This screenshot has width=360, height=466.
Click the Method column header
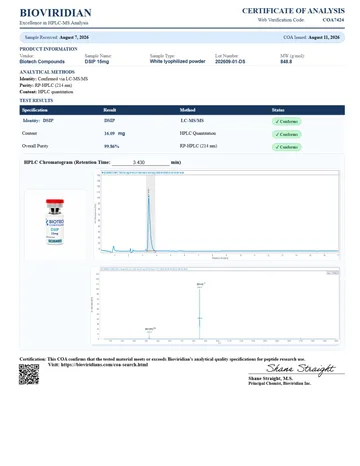click(x=187, y=110)
